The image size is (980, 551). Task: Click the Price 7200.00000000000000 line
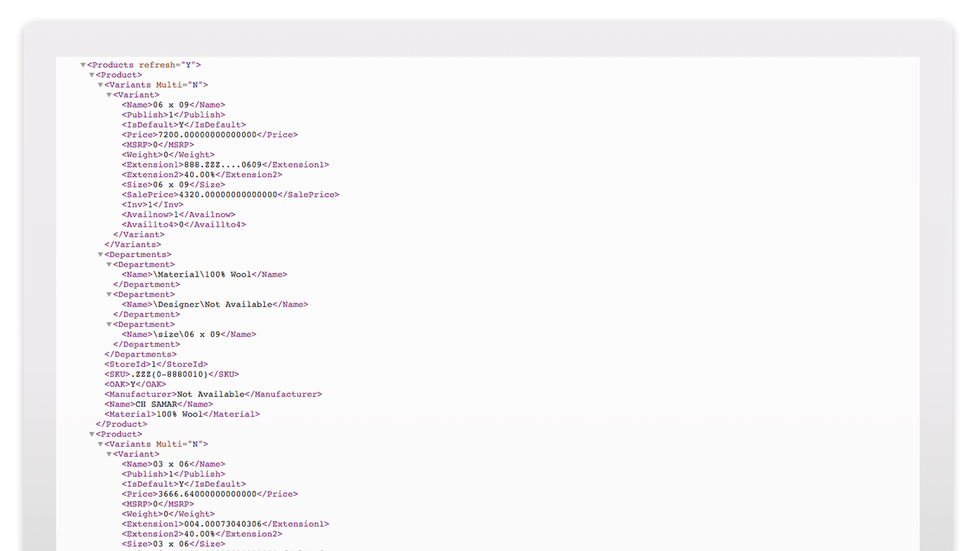click(x=210, y=135)
